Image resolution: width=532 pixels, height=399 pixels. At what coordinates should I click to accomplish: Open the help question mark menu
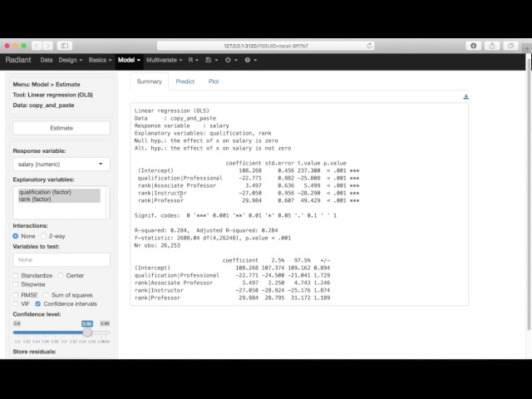[x=251, y=60]
